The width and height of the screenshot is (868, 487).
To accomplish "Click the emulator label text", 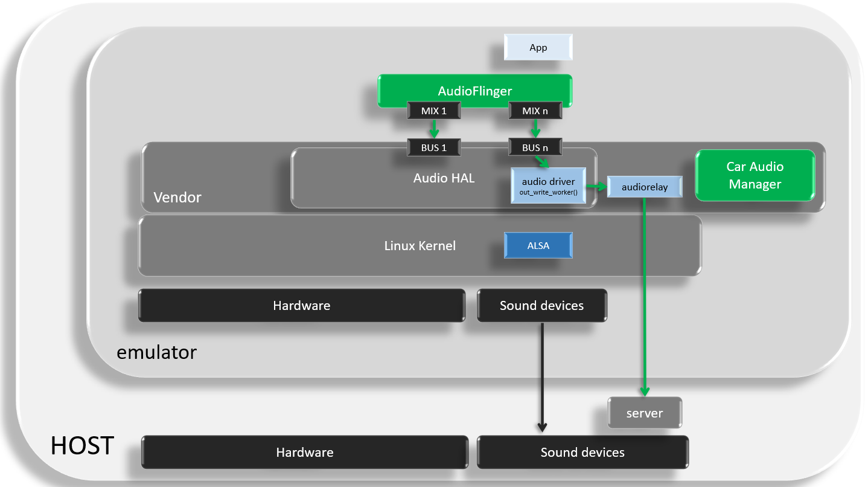I will [157, 352].
